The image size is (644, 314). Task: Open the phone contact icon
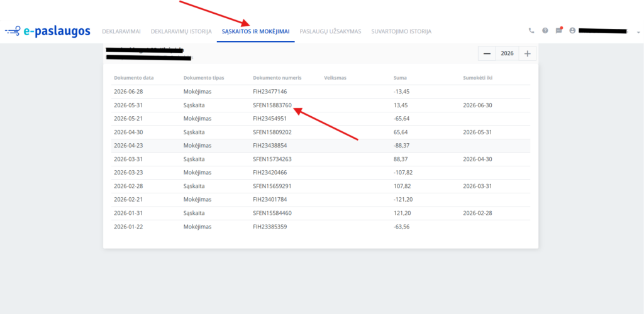[531, 30]
